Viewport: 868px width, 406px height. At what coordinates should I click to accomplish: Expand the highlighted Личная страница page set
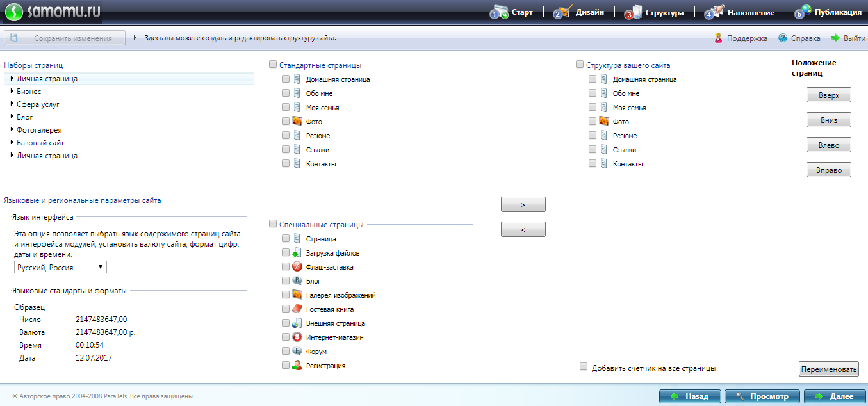12,78
